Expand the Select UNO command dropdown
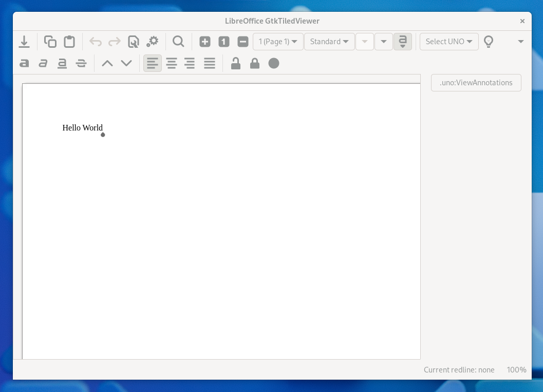The height and width of the screenshot is (392, 543). (x=449, y=42)
